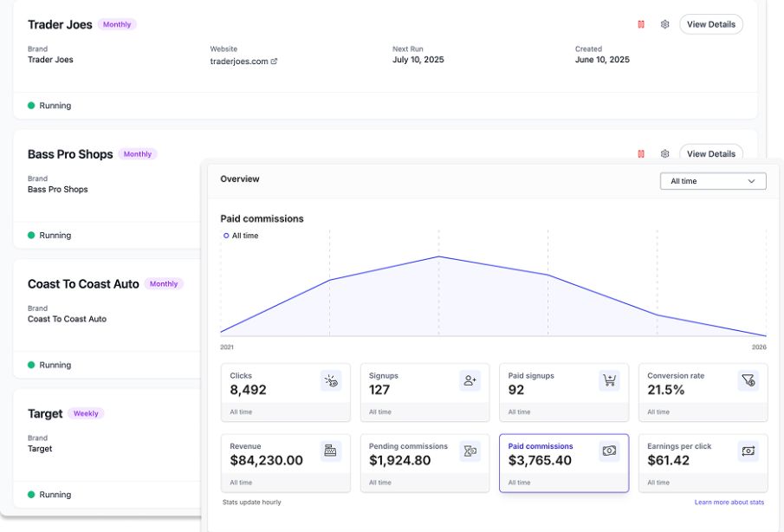Open Trader Joes settings gear

point(665,24)
